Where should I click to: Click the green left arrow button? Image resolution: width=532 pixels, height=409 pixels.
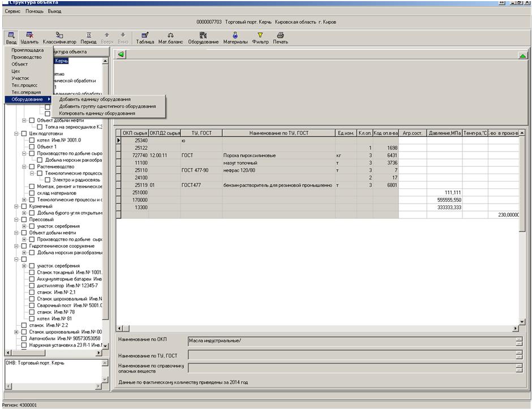122,54
